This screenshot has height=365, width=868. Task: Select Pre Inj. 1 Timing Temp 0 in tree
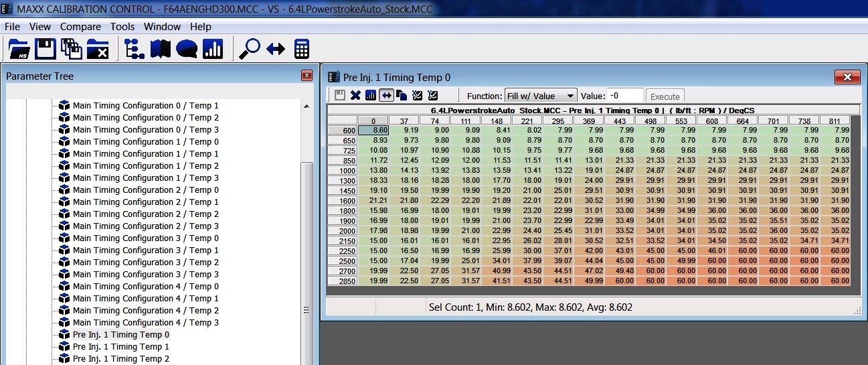click(120, 335)
